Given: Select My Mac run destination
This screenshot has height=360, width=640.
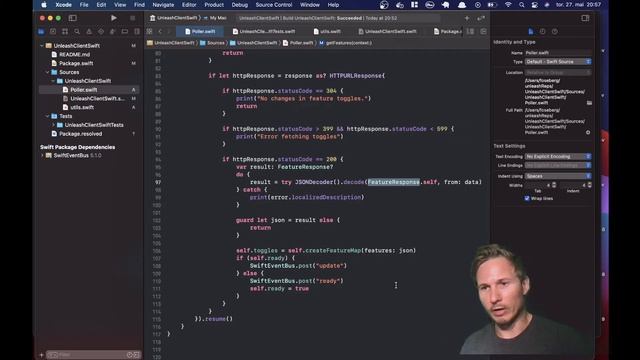Looking at the screenshot, I should coord(218,18).
